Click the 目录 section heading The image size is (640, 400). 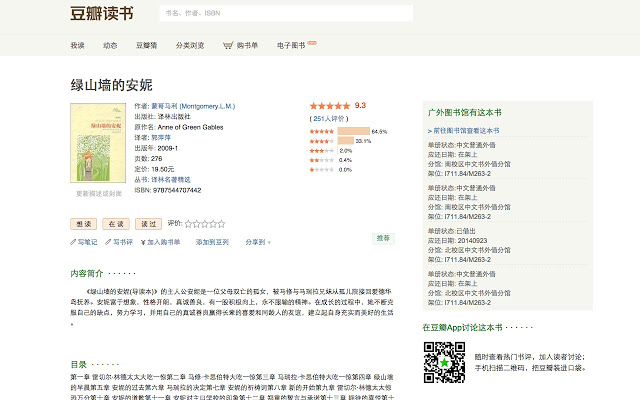pos(78,364)
